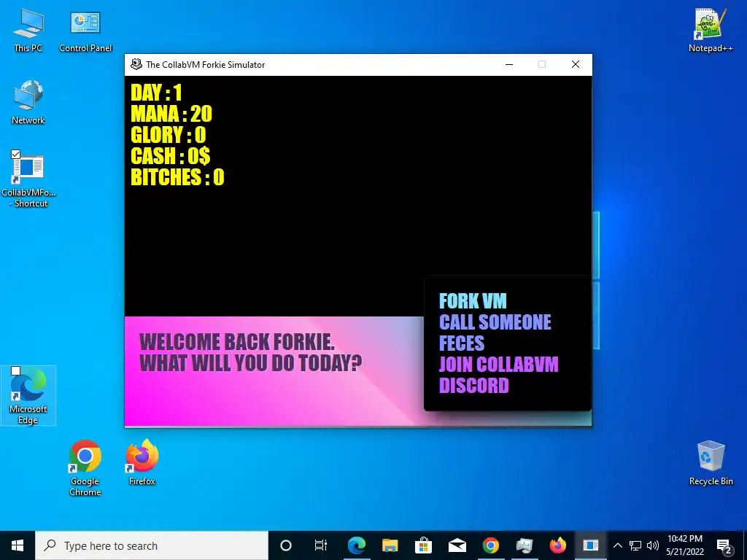The height and width of the screenshot is (560, 747).
Task: Select the Control Panel desktop icon
Action: (85, 31)
